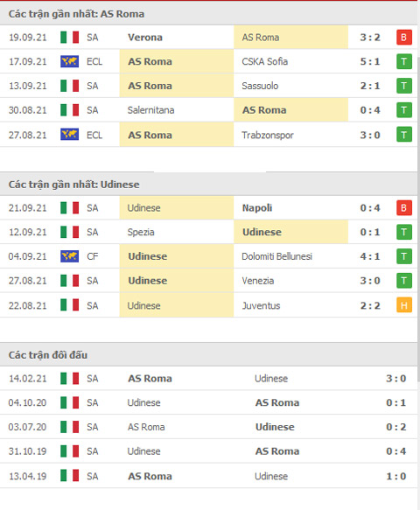The height and width of the screenshot is (510, 420).
Task: Click the green T badge for Trabzonspor match
Action: click(404, 135)
